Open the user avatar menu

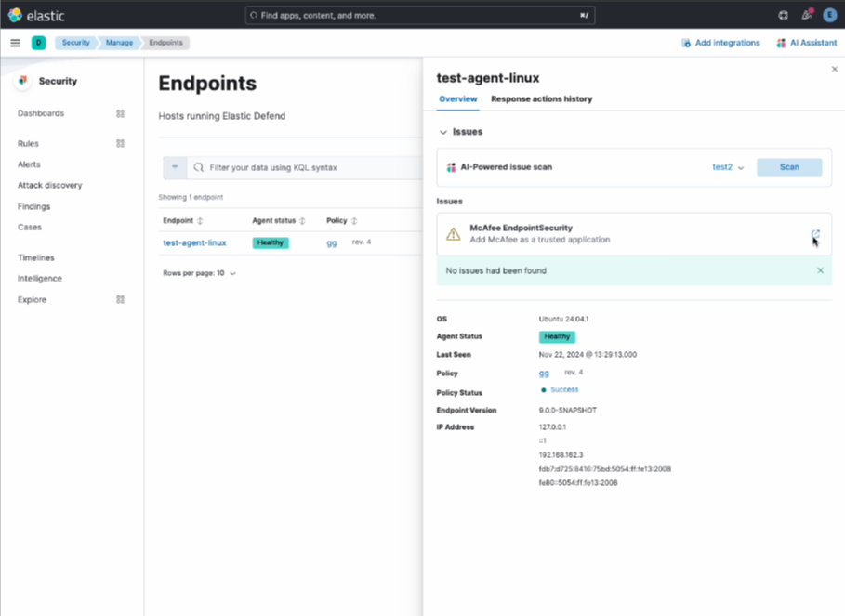829,15
